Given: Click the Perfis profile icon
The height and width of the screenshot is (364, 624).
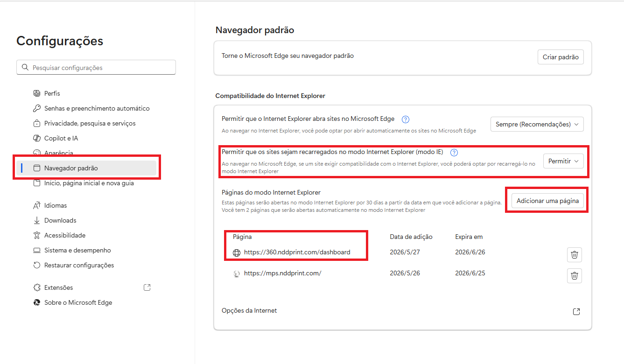Looking at the screenshot, I should pos(37,93).
